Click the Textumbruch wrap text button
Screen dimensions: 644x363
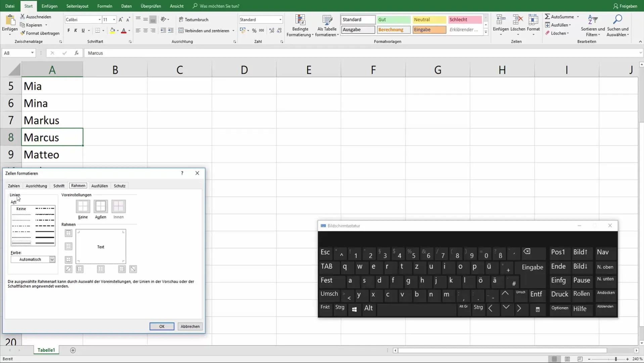194,19
